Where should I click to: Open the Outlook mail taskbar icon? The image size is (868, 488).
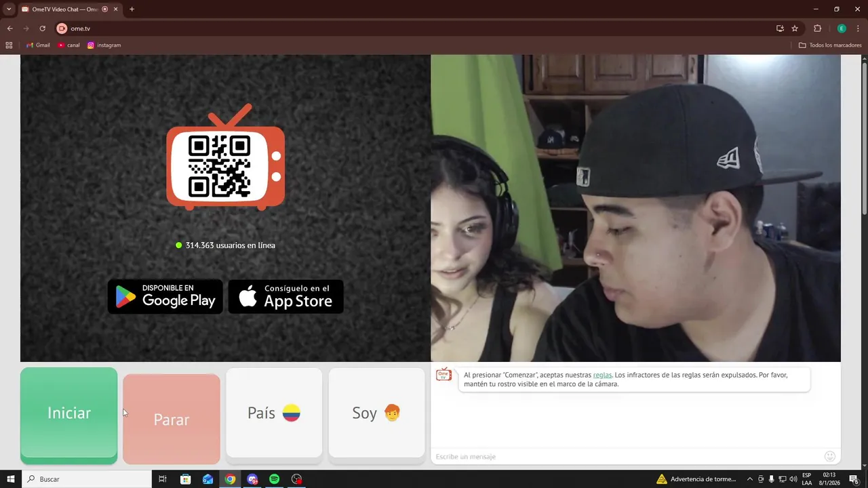208,479
